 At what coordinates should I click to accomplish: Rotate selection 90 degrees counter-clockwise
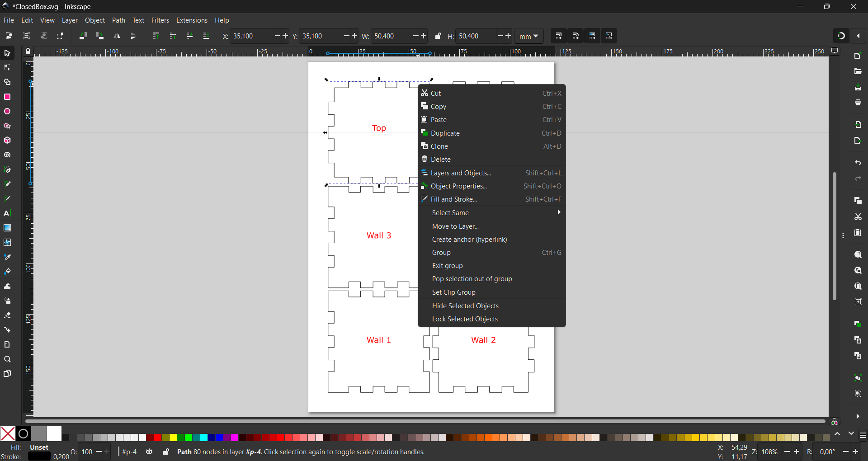point(83,36)
